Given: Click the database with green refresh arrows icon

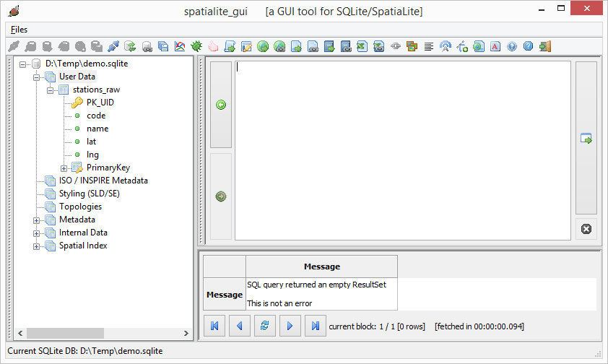Looking at the screenshot, I should 130,46.
